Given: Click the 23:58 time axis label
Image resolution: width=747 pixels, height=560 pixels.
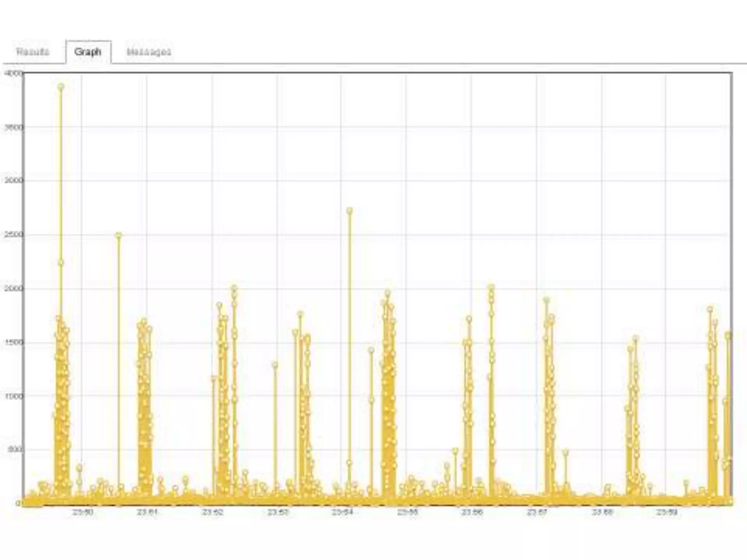Looking at the screenshot, I should pos(602,512).
